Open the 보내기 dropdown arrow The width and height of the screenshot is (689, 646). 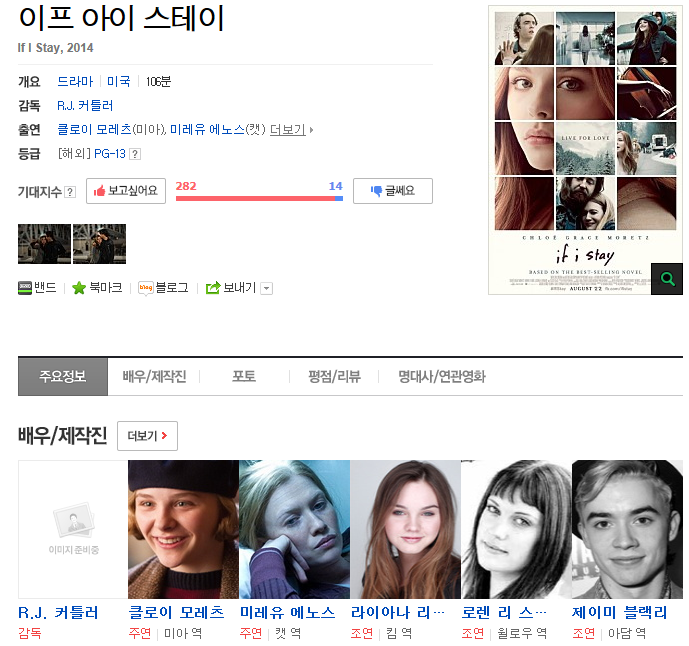(x=266, y=288)
